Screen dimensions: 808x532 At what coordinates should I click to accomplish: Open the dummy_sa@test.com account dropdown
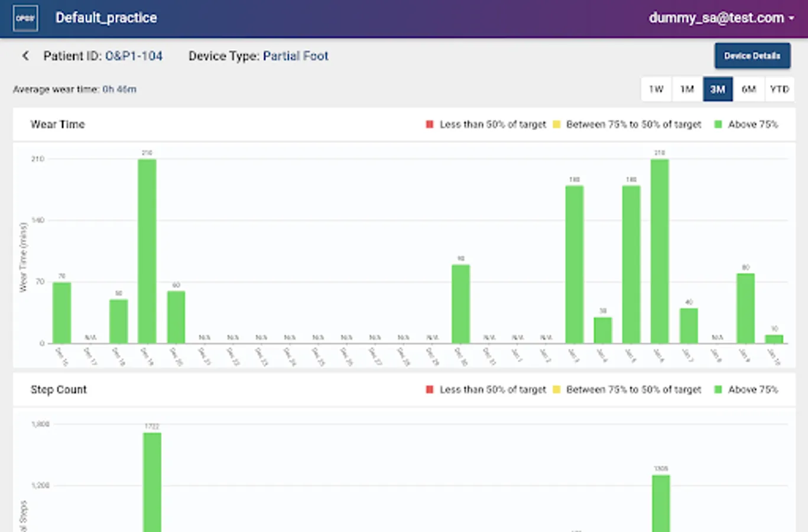[722, 18]
